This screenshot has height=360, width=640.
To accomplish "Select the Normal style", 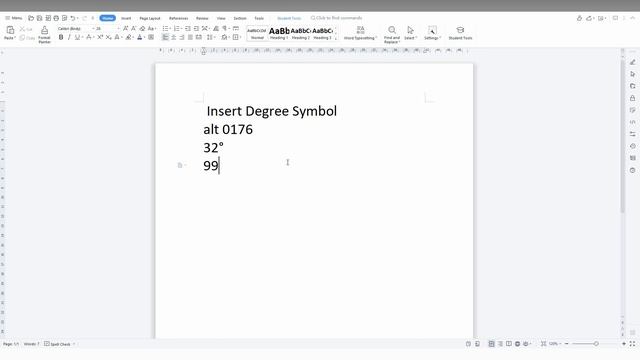I will pos(257,33).
